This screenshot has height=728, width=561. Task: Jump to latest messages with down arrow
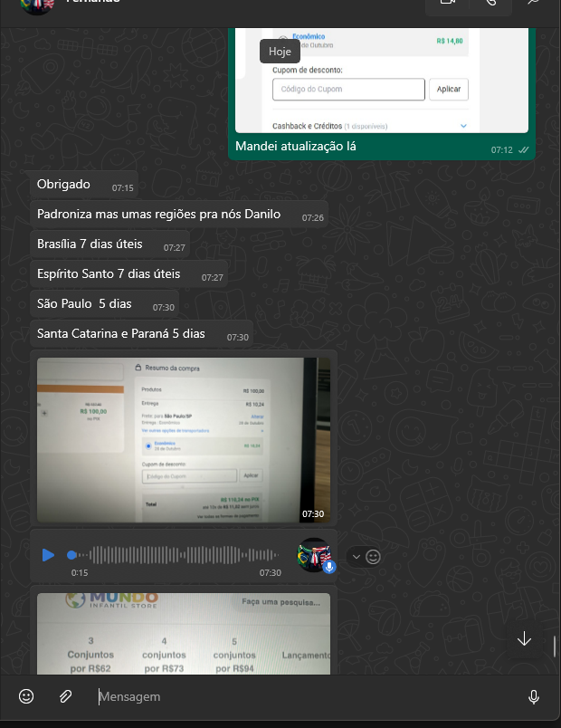pyautogui.click(x=524, y=639)
